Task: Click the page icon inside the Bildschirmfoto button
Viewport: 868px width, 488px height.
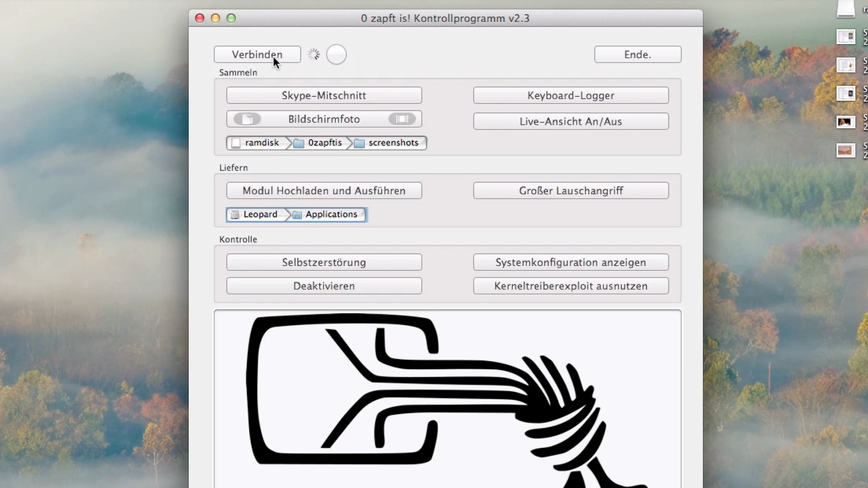Action: point(247,119)
